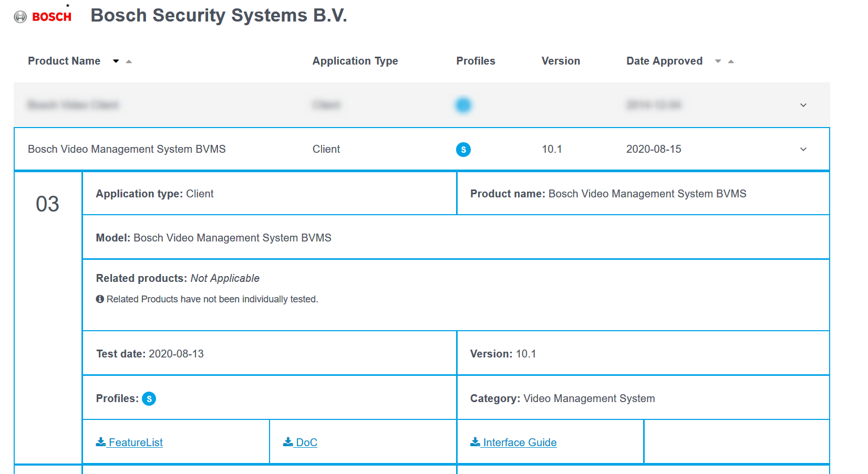Sort Product Name descending with down arrow
868x474 pixels.
click(116, 61)
